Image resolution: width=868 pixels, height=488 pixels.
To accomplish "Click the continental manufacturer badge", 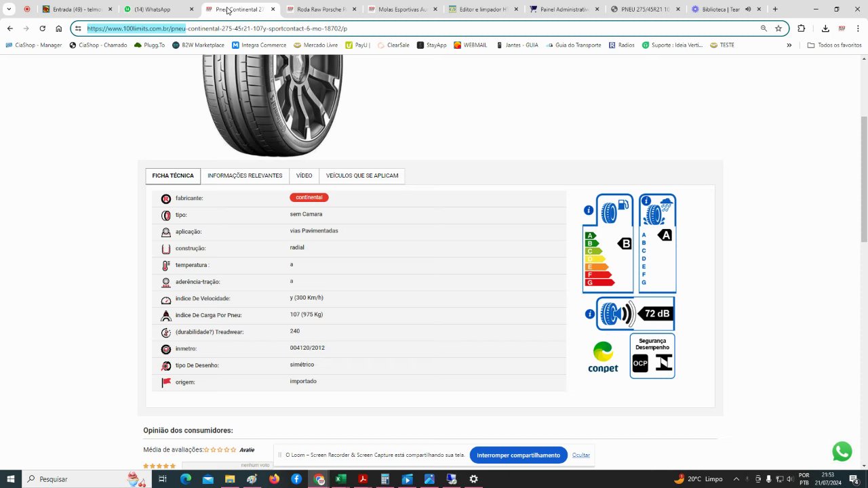I will (309, 197).
